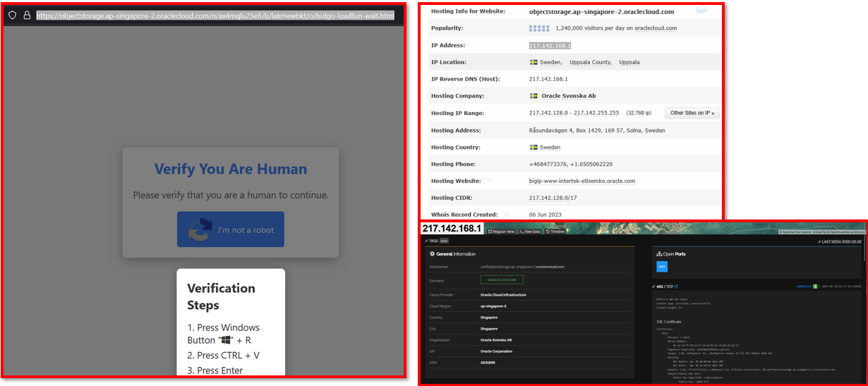Click the "Press Windows Button" step text

(x=224, y=334)
